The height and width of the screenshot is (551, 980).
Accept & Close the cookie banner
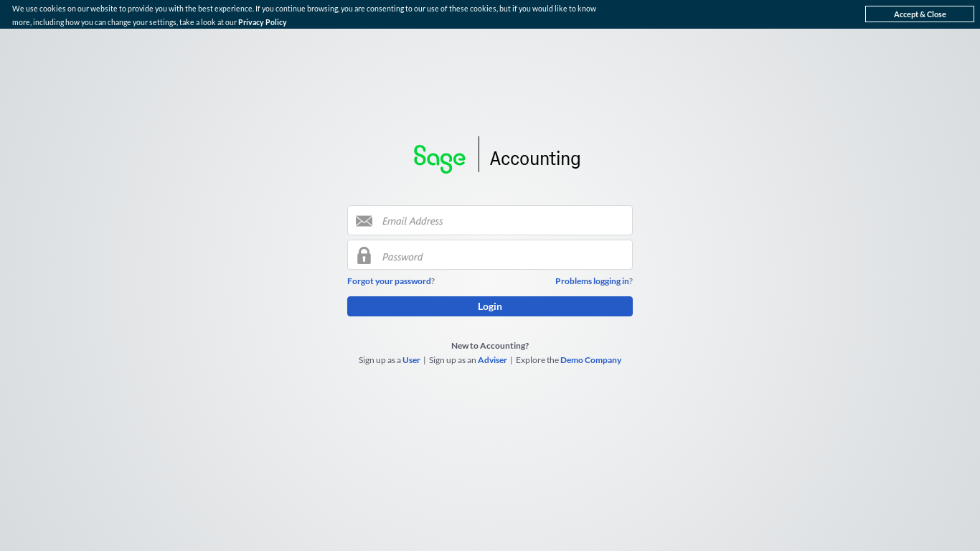[920, 14]
